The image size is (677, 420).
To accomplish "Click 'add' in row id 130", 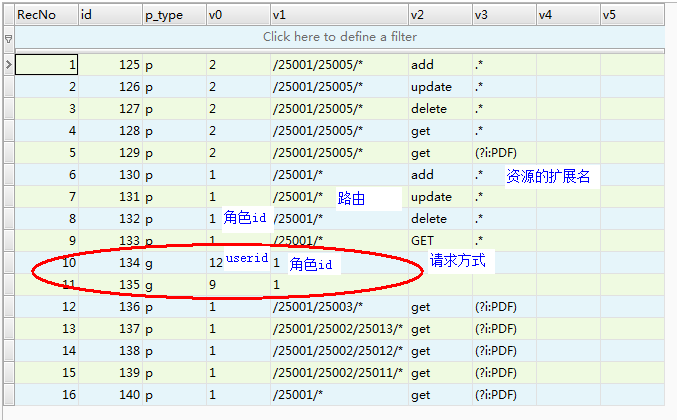I will (422, 175).
